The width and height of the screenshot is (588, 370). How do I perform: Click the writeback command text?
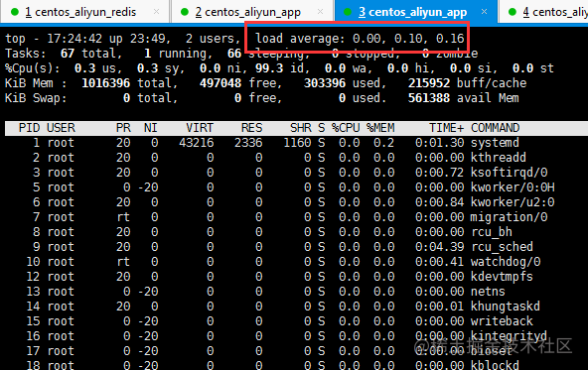coord(502,321)
